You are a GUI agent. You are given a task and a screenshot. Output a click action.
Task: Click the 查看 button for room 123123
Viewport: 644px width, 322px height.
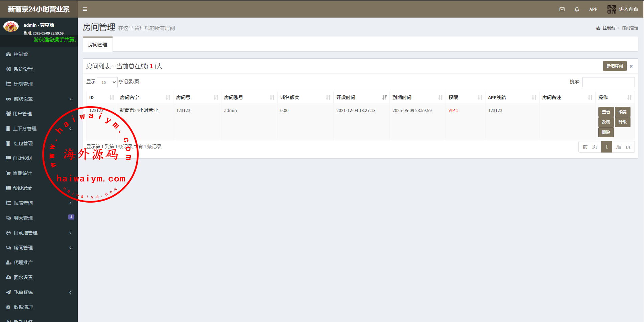pyautogui.click(x=606, y=112)
